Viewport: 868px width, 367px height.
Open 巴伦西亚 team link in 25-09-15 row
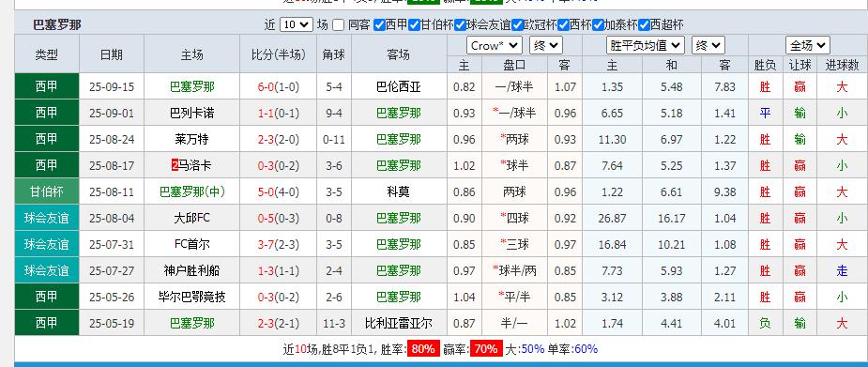(399, 87)
